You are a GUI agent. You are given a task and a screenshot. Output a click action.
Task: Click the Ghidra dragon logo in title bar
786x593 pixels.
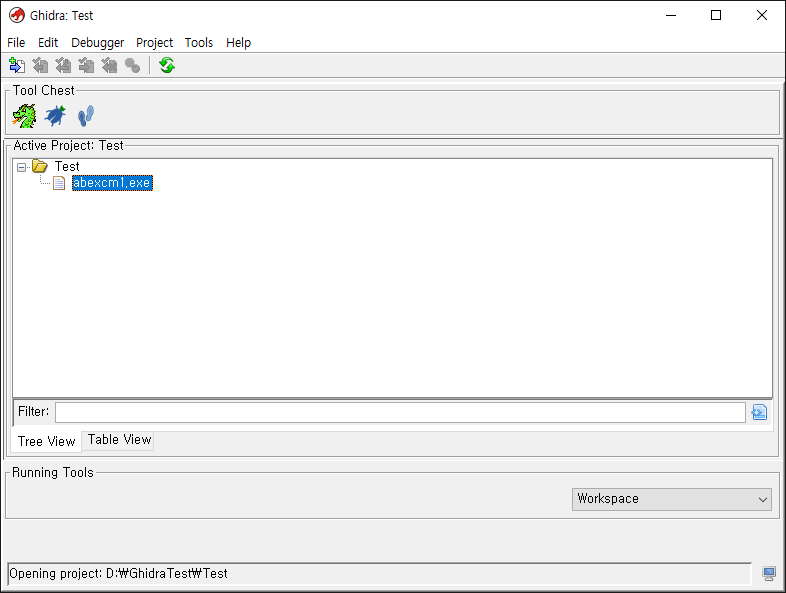click(17, 15)
